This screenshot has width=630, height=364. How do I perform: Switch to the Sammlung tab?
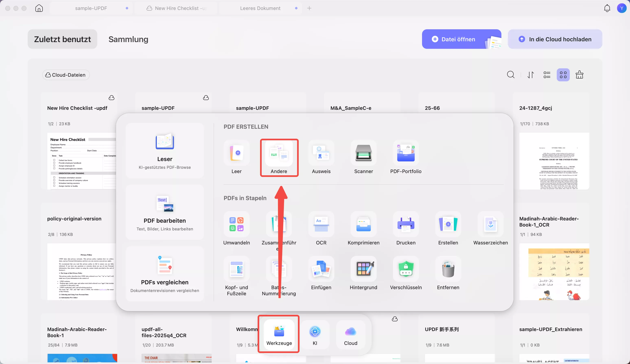point(128,39)
